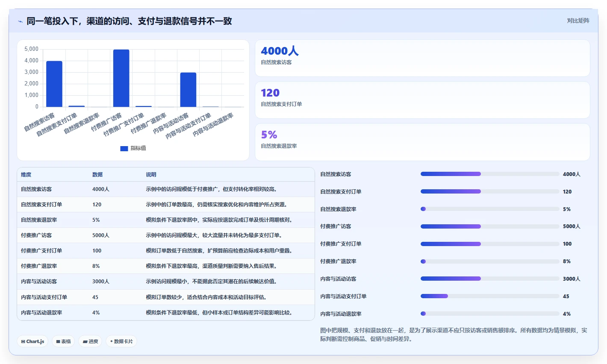Viewport: 607px width, 364px height.
Task: Click description 模拟条件下退款率最高，渠道质量判断
Action: pos(212,266)
